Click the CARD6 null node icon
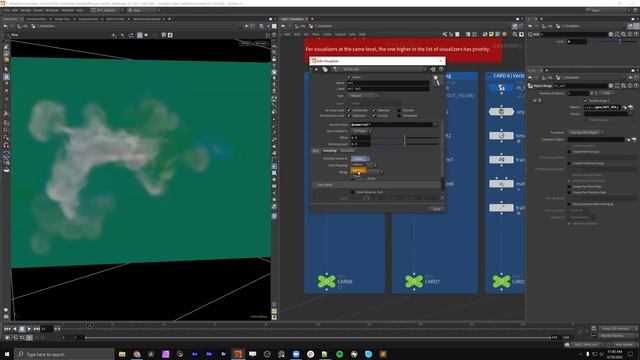This screenshot has width=640, height=360. pos(327,281)
